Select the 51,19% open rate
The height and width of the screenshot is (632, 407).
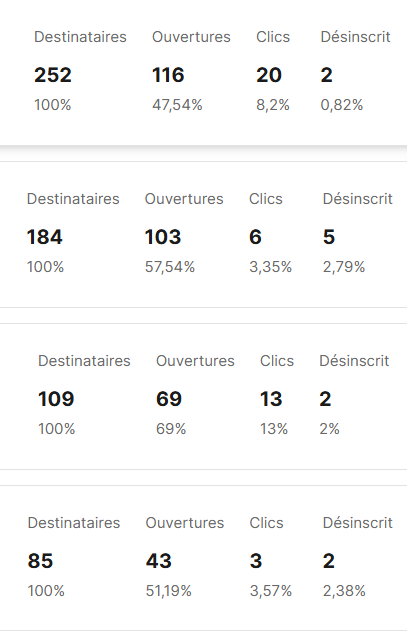(168, 591)
